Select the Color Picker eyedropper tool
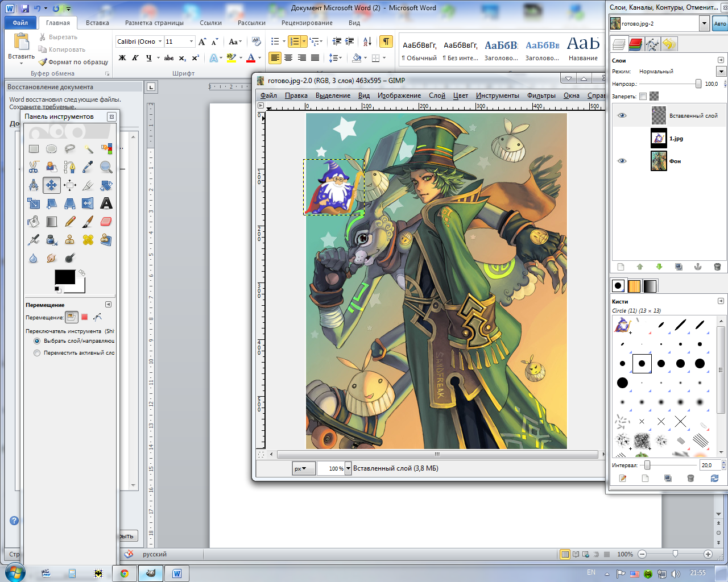 coord(88,167)
